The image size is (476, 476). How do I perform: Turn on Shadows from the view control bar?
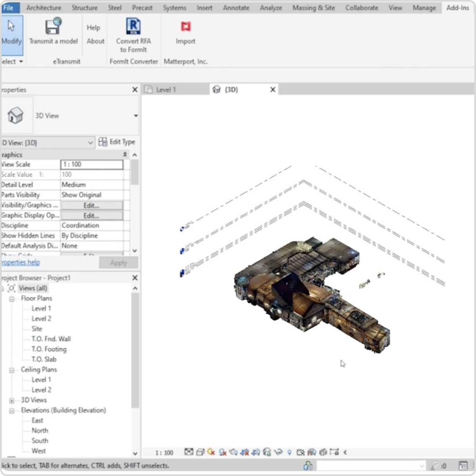(222, 453)
